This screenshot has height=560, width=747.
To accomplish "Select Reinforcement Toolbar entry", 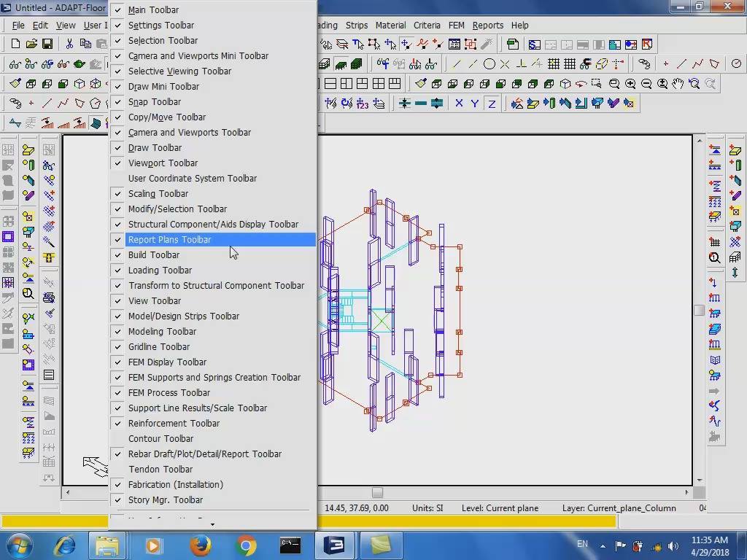I will [213, 424].
